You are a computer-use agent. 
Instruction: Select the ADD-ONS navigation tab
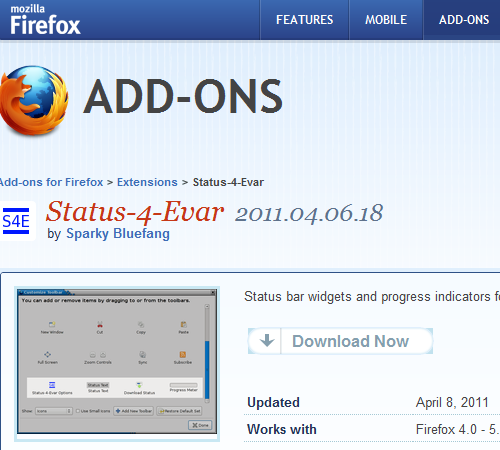[x=464, y=20]
